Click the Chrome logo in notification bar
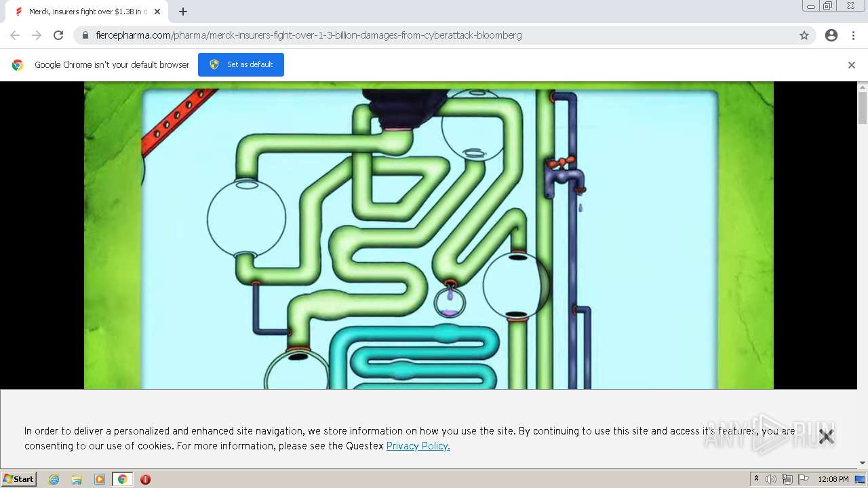The image size is (868, 488). (x=18, y=65)
